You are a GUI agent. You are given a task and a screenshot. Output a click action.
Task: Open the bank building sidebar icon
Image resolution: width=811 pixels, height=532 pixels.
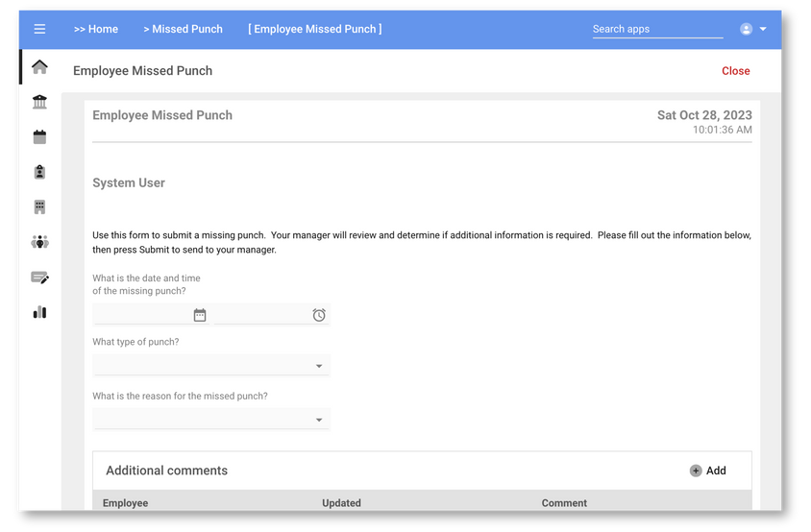39,102
